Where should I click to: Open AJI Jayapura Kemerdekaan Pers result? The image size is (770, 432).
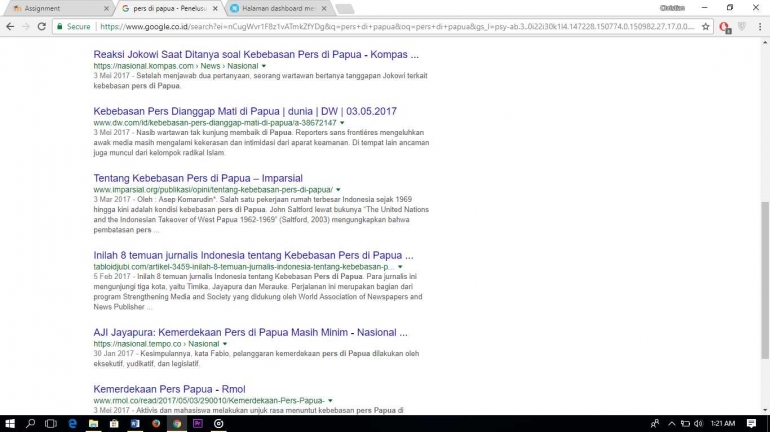[x=250, y=332]
